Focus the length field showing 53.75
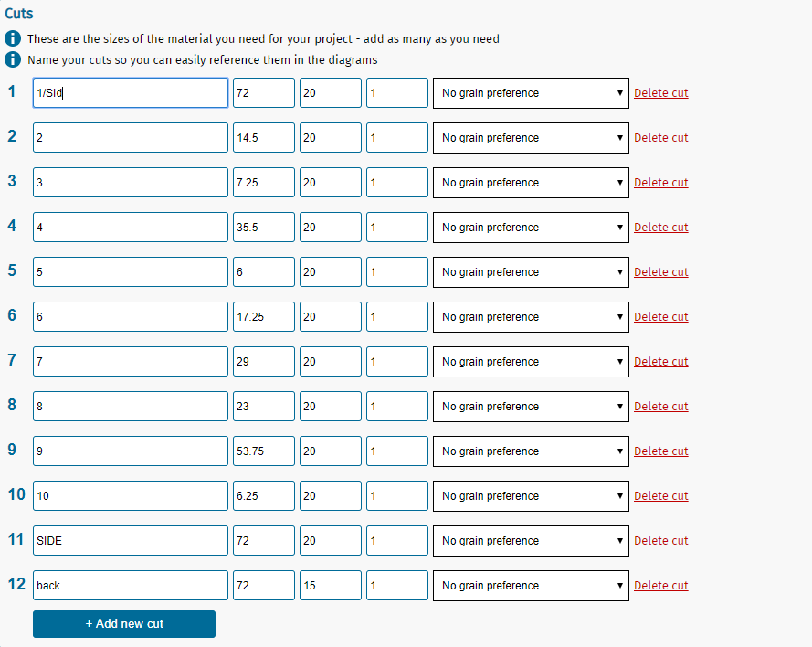 point(263,451)
